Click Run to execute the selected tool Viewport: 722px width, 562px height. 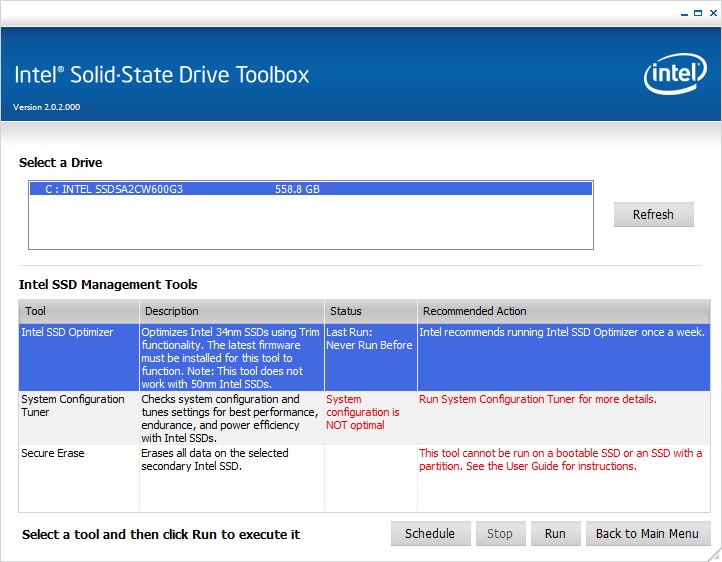pos(555,534)
